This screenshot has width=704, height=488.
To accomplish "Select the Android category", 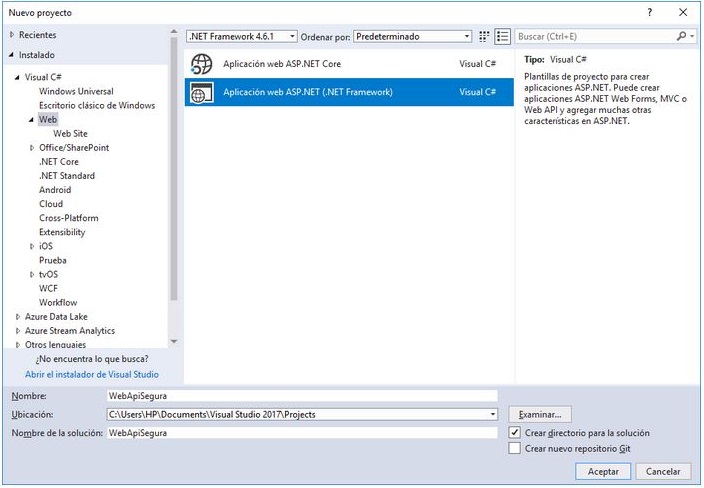I will click(55, 190).
